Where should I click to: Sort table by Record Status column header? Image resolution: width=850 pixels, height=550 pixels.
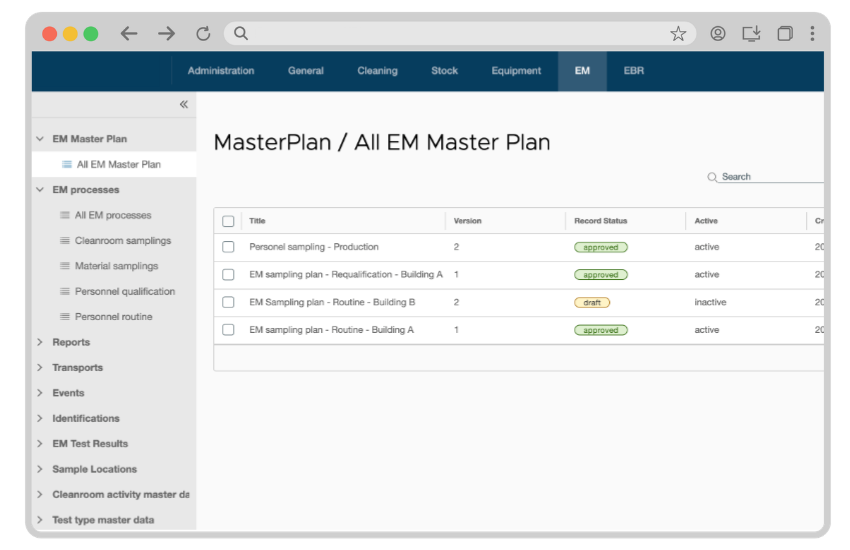pos(600,221)
